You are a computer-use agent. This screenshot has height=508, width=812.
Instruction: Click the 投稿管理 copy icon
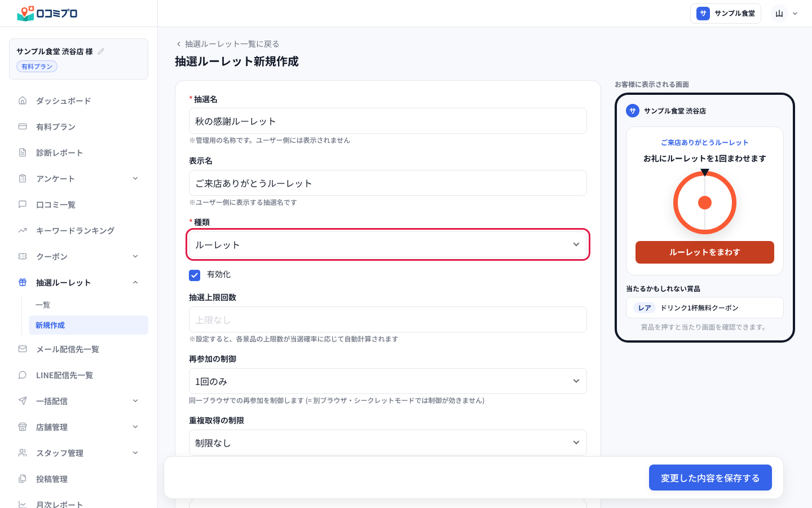click(x=23, y=479)
